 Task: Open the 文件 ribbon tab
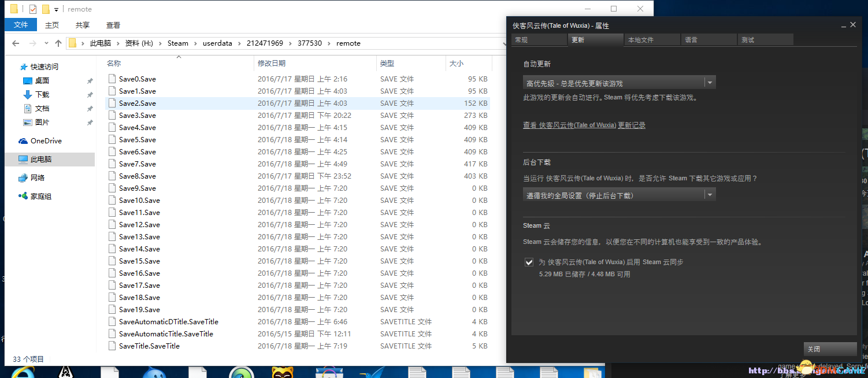[x=21, y=25]
